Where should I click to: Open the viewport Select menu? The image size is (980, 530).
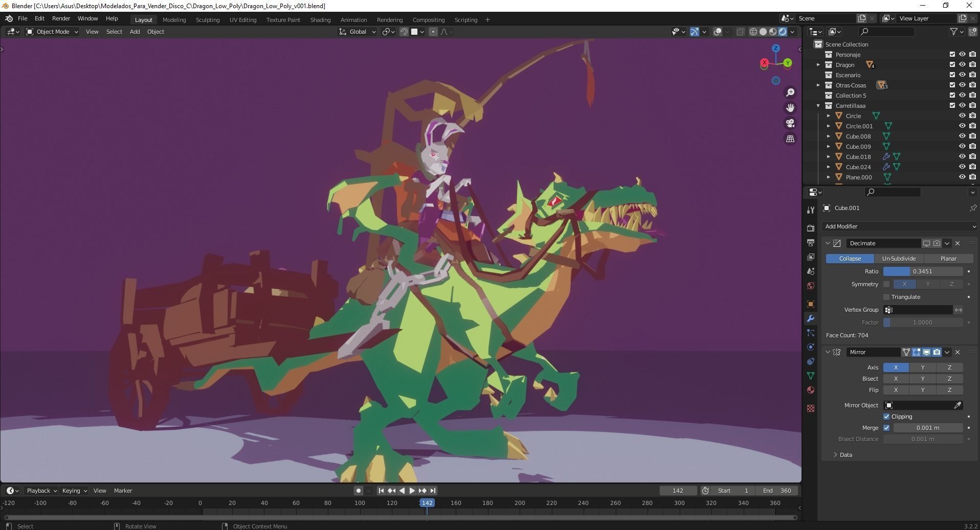[114, 32]
